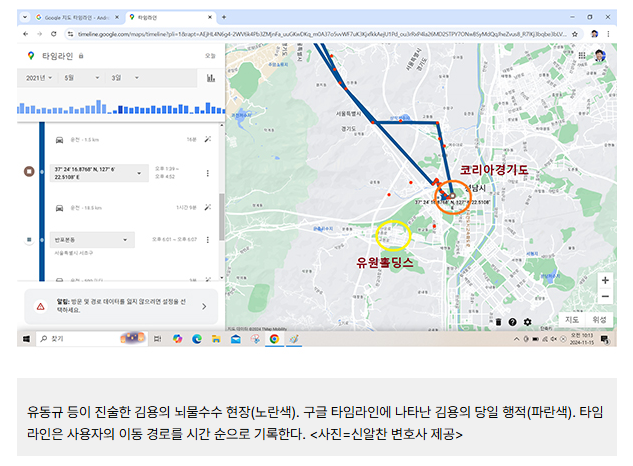Screen dimensions: 633x466
Task: Click the address bar URL
Action: [321, 34]
